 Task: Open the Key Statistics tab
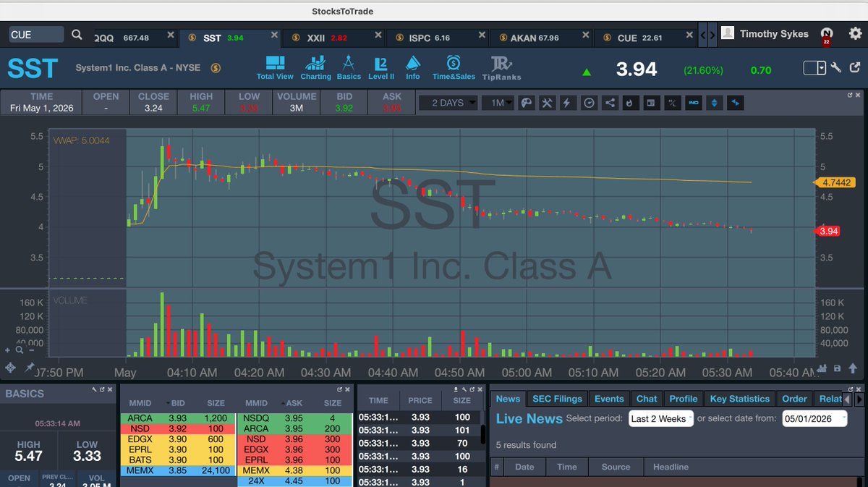[x=740, y=399]
